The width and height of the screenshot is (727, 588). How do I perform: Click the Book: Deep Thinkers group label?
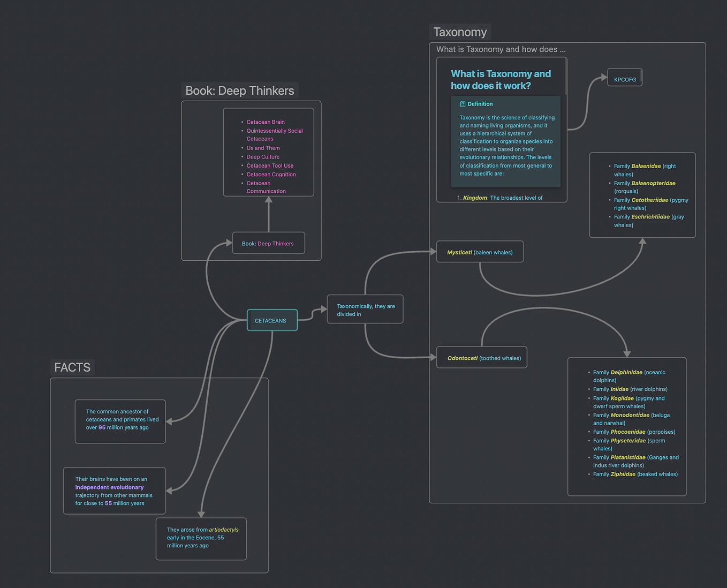239,90
